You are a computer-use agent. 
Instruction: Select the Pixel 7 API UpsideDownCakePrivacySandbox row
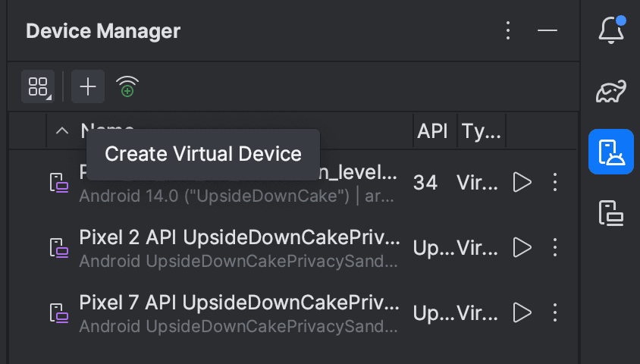point(292,312)
